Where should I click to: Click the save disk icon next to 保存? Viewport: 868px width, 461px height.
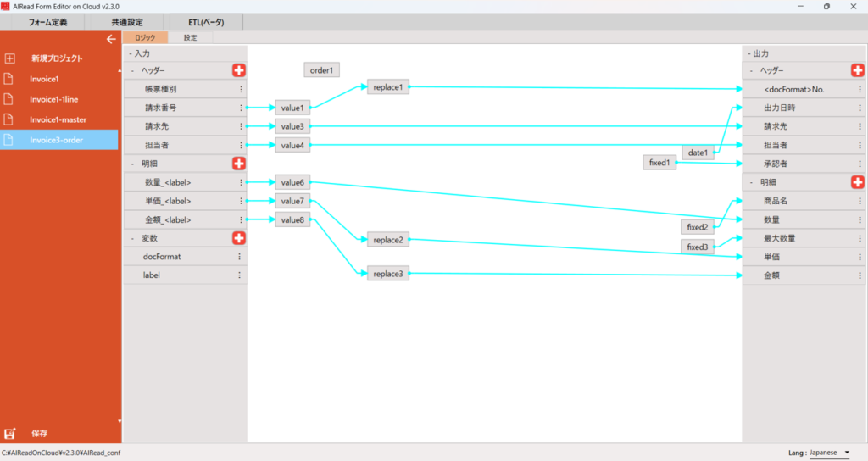10,433
